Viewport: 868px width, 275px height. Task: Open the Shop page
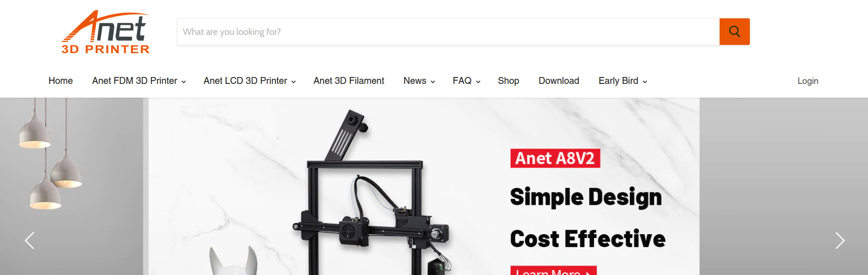(x=508, y=81)
